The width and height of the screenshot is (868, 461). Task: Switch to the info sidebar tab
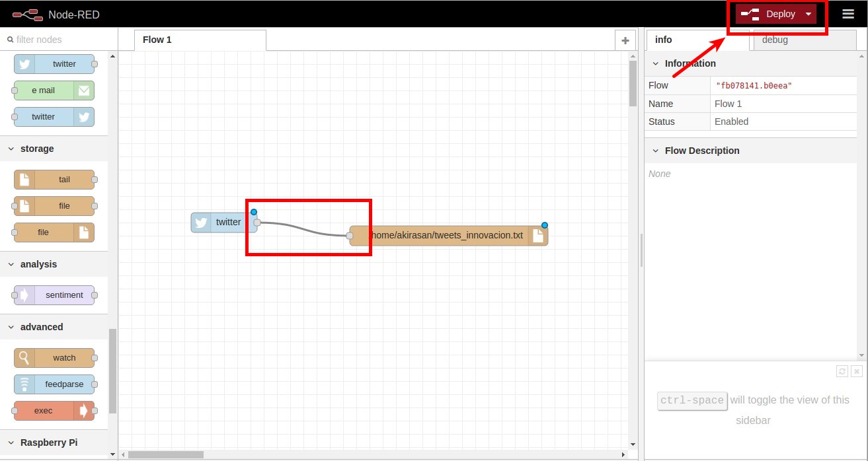click(697, 40)
